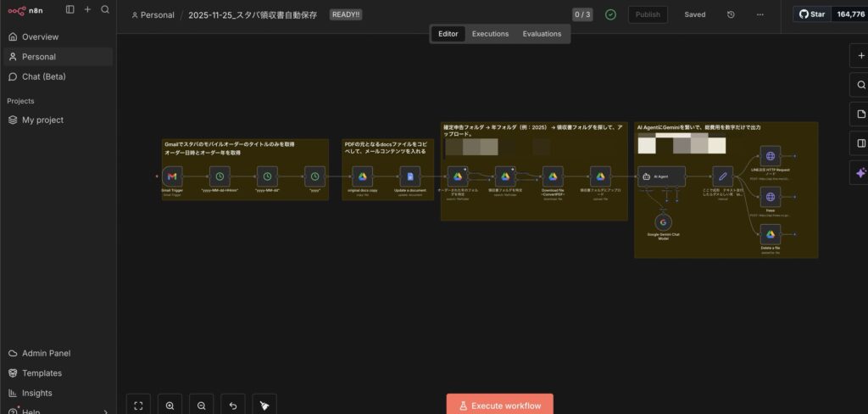
Task: Switch to the Executions tab
Action: pos(490,34)
